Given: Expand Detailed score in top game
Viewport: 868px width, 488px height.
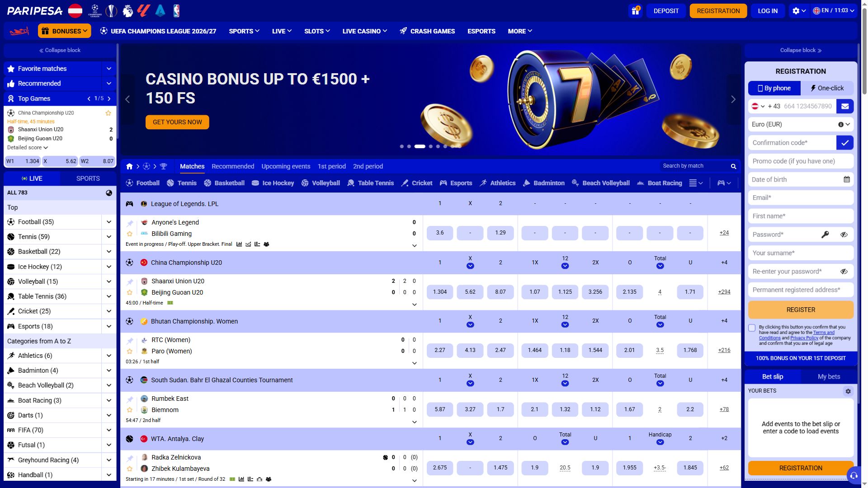Looking at the screenshot, I should click(28, 147).
